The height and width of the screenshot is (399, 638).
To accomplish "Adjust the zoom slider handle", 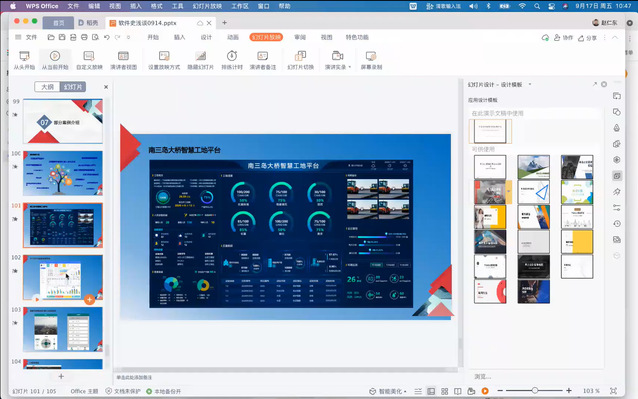I will tap(535, 390).
